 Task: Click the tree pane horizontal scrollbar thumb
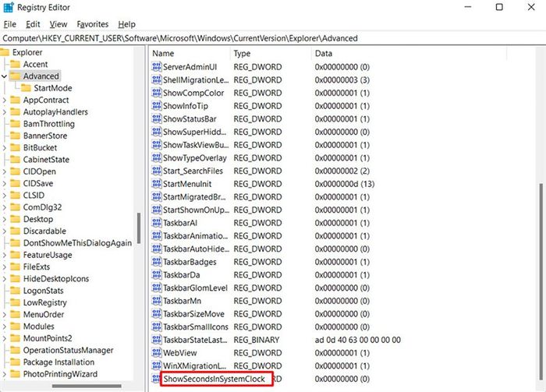[x=87, y=386]
